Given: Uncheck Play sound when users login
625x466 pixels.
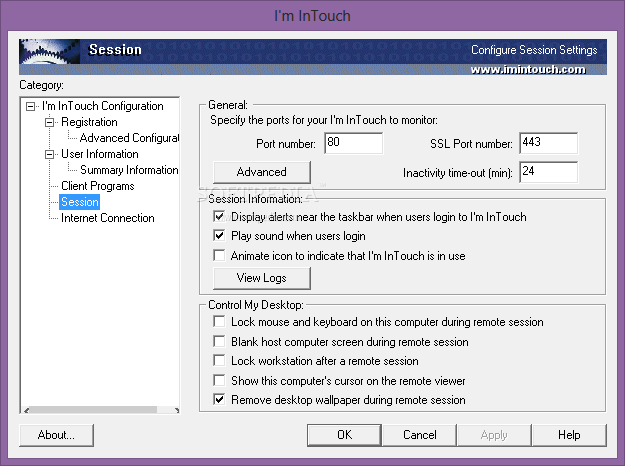Looking at the screenshot, I should (x=219, y=236).
